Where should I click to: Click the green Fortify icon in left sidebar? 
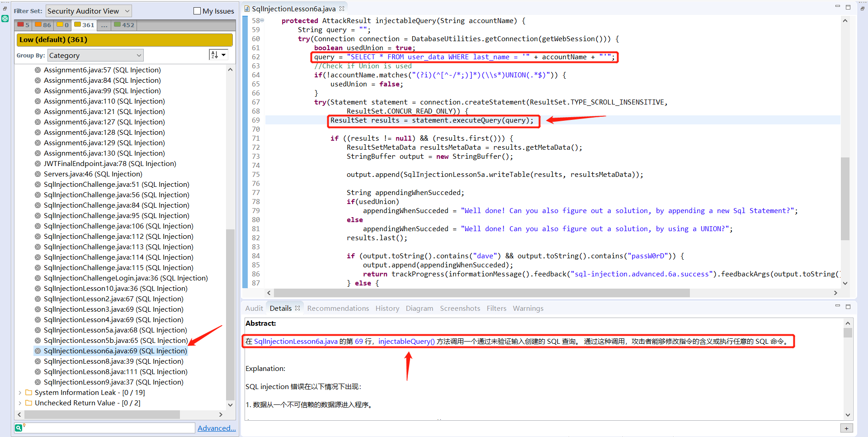pyautogui.click(x=5, y=19)
